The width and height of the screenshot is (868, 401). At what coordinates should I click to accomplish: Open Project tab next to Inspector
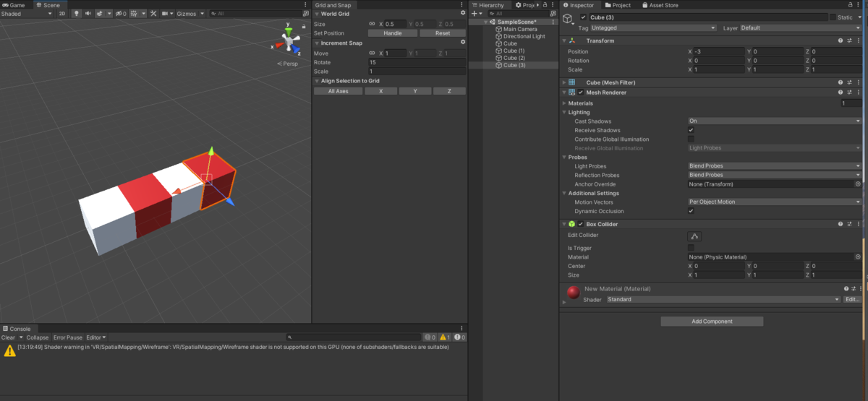click(618, 5)
